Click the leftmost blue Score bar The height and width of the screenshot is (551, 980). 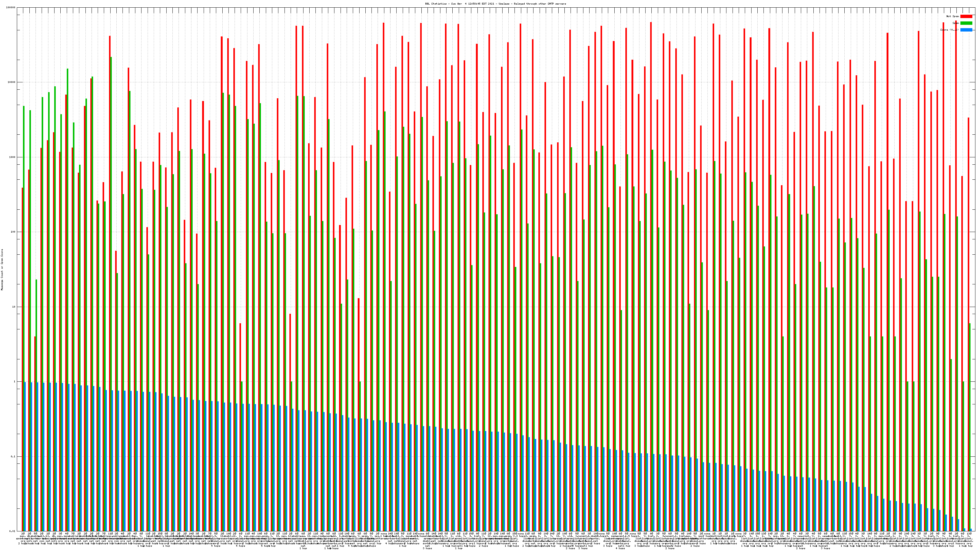(25, 456)
